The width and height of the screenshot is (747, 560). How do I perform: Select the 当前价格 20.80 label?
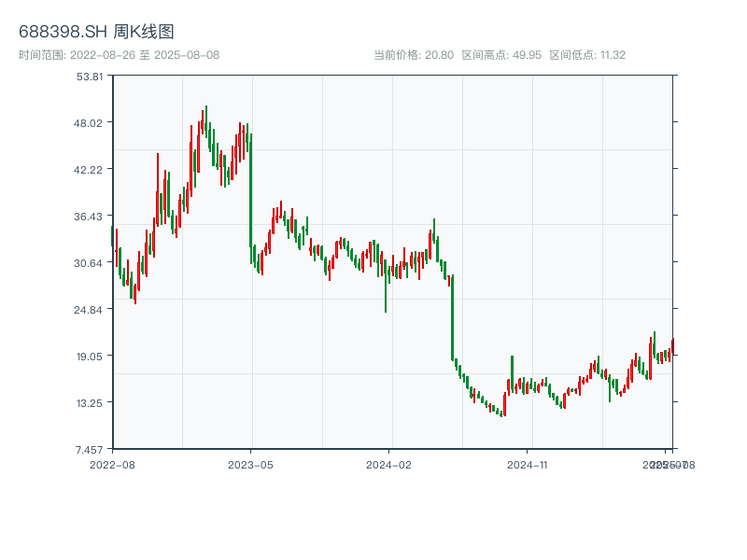[414, 55]
